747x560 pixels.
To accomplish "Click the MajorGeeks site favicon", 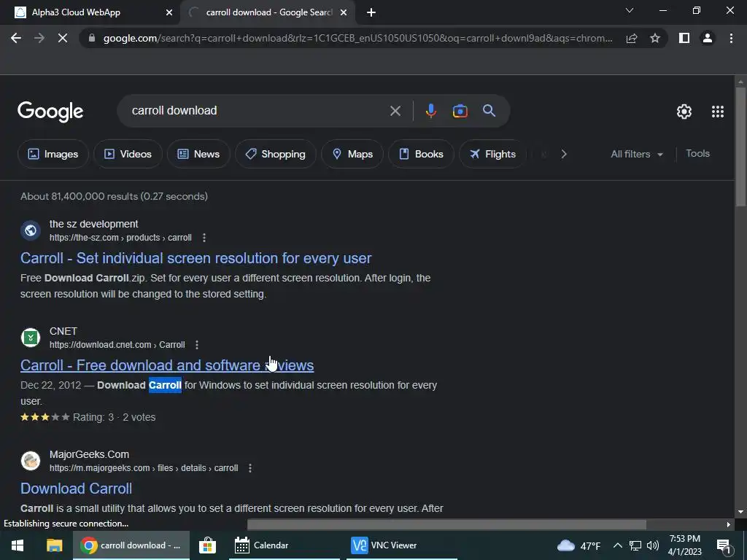I will [x=31, y=461].
